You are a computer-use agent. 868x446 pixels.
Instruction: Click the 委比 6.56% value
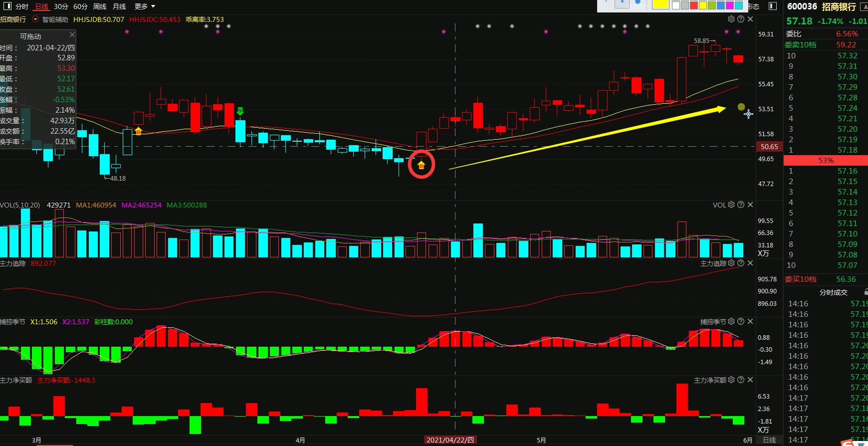tap(847, 34)
